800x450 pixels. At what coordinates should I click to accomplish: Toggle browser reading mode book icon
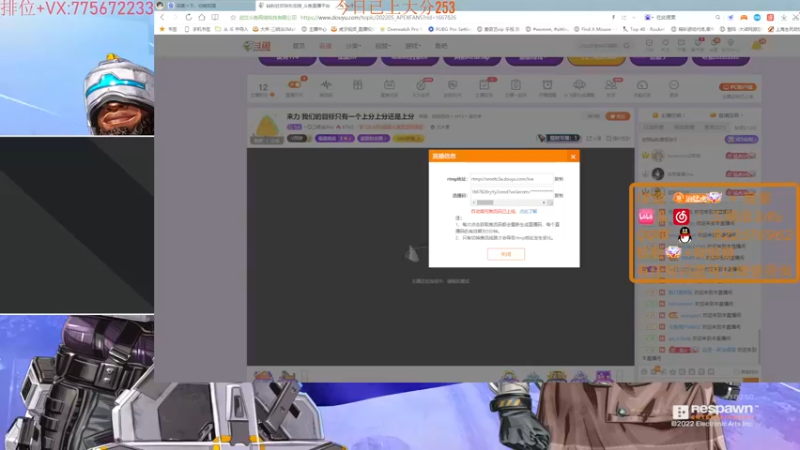pyautogui.click(x=215, y=17)
